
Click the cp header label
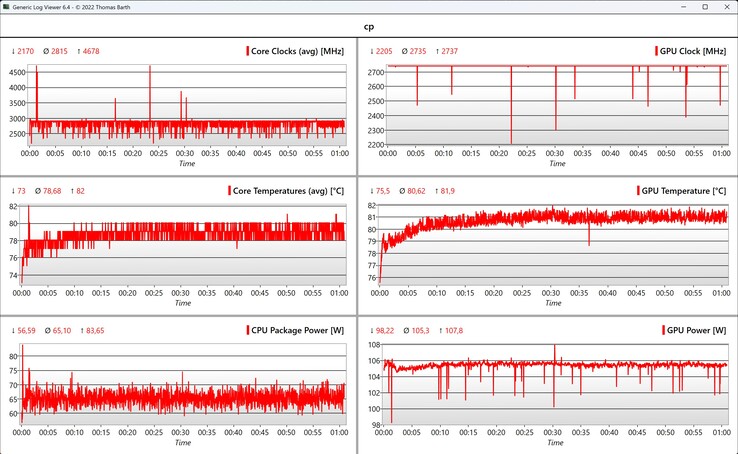click(x=369, y=29)
